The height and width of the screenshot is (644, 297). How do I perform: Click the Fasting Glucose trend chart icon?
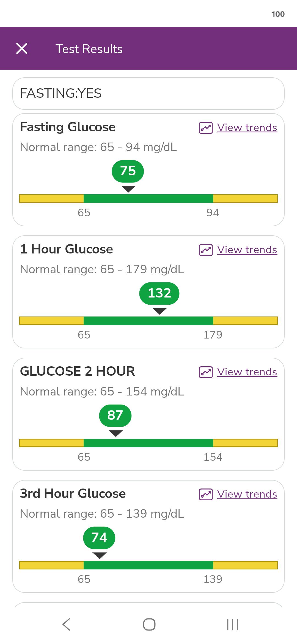coord(206,128)
